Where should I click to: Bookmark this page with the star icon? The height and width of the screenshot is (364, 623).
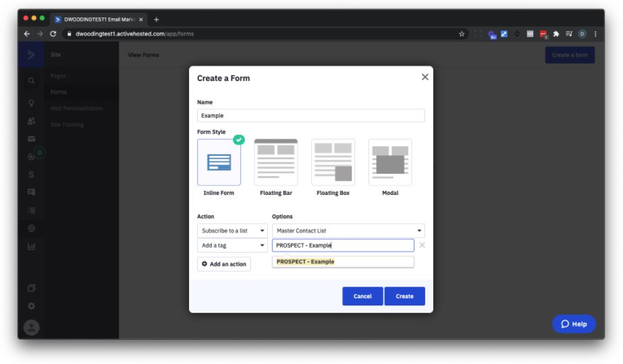tap(462, 34)
